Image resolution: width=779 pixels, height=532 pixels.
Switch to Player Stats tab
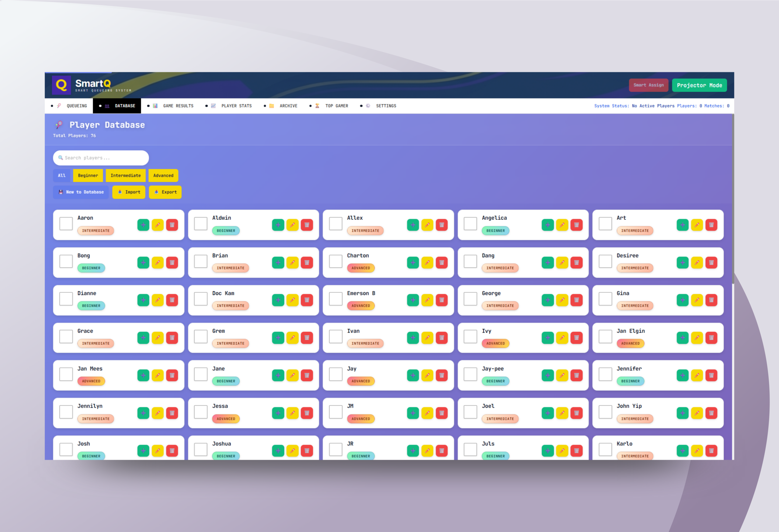click(236, 106)
